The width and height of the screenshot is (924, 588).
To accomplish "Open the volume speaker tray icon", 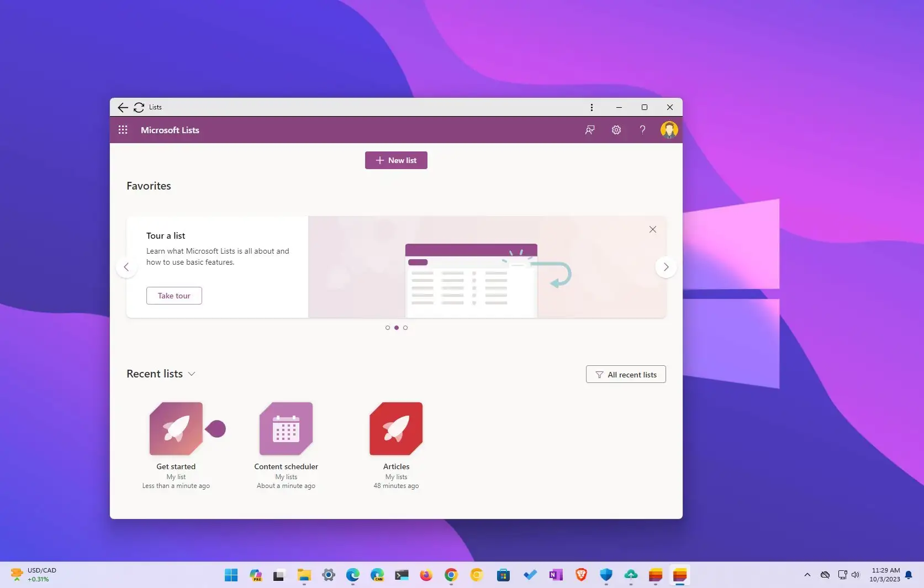I will coord(855,575).
